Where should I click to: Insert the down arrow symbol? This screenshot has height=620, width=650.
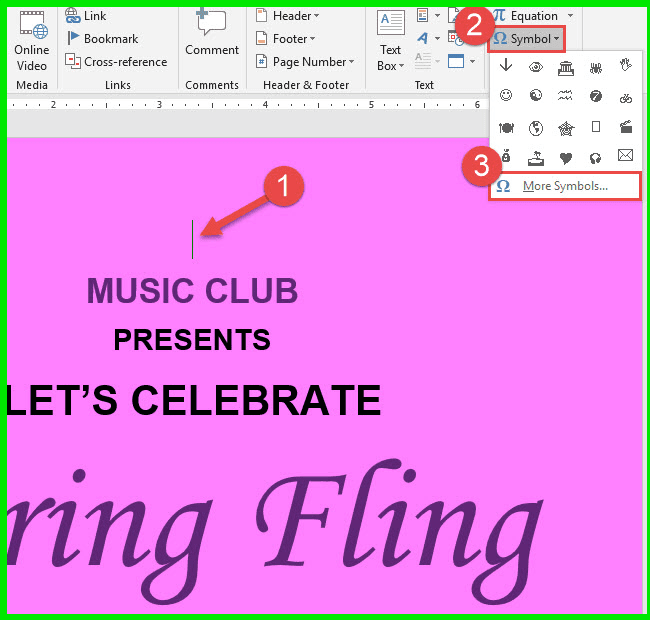(x=506, y=66)
